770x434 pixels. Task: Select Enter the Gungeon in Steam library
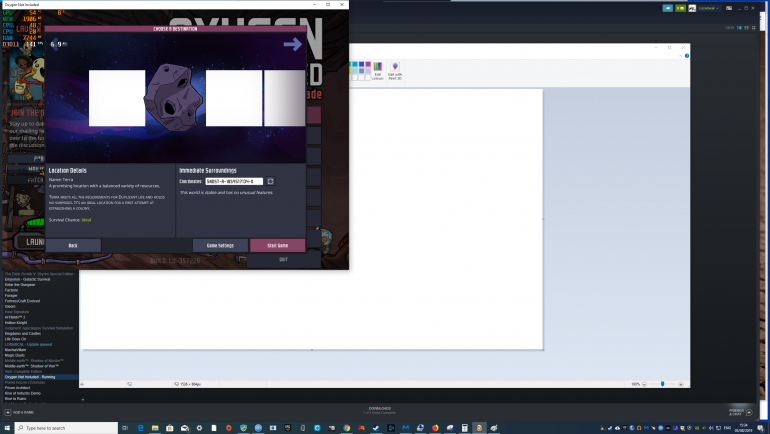pos(20,285)
